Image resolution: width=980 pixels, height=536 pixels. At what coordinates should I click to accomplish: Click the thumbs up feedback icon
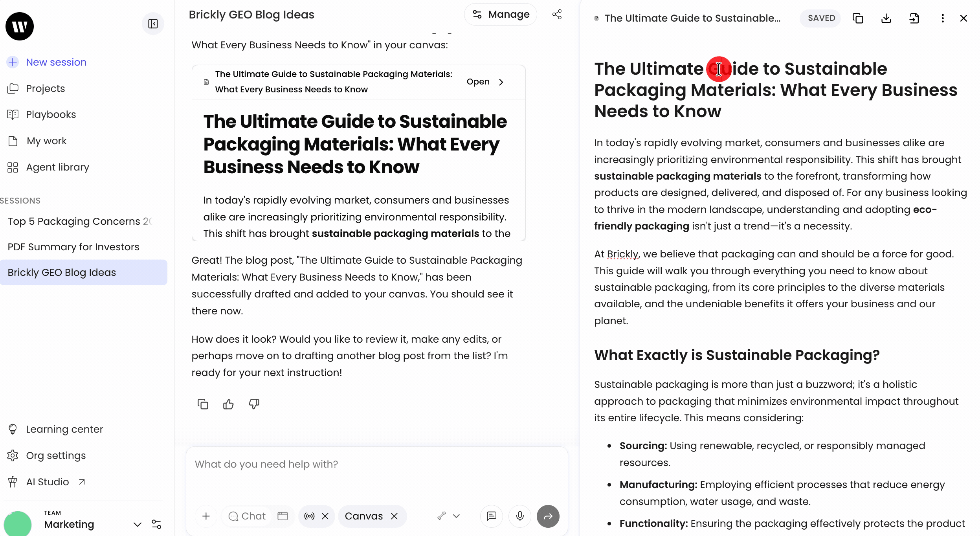228,404
